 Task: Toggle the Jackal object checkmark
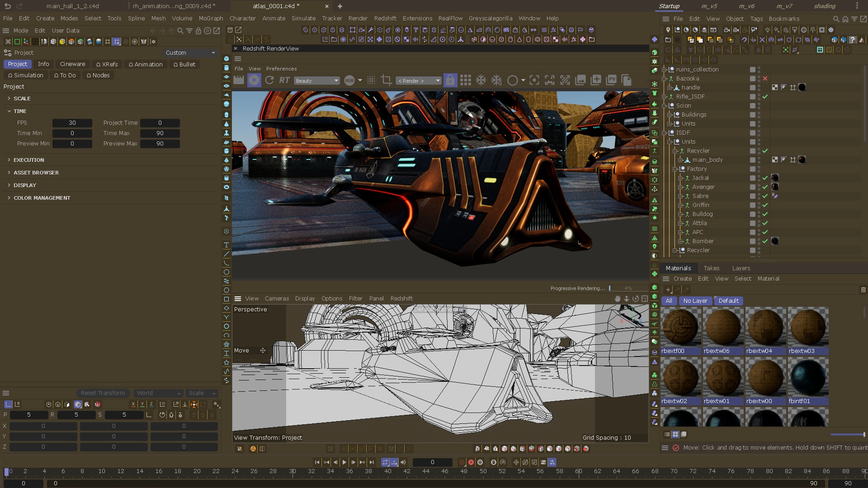[765, 178]
